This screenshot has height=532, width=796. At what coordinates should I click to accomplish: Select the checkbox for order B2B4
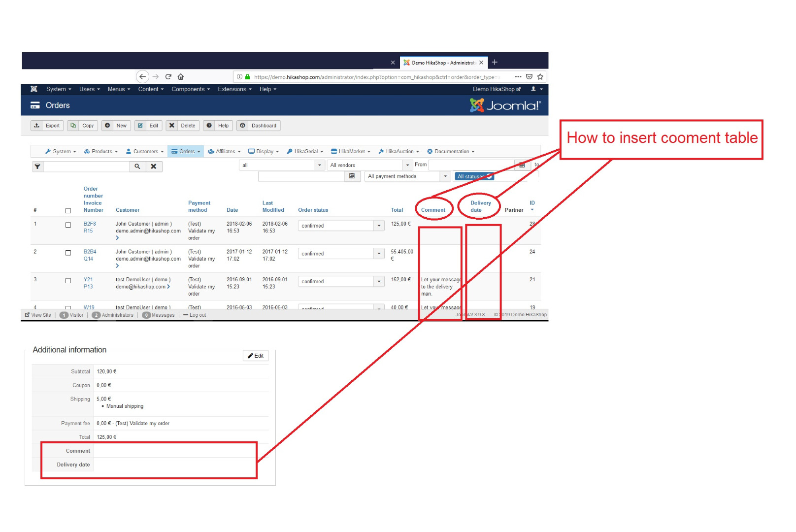click(x=68, y=253)
